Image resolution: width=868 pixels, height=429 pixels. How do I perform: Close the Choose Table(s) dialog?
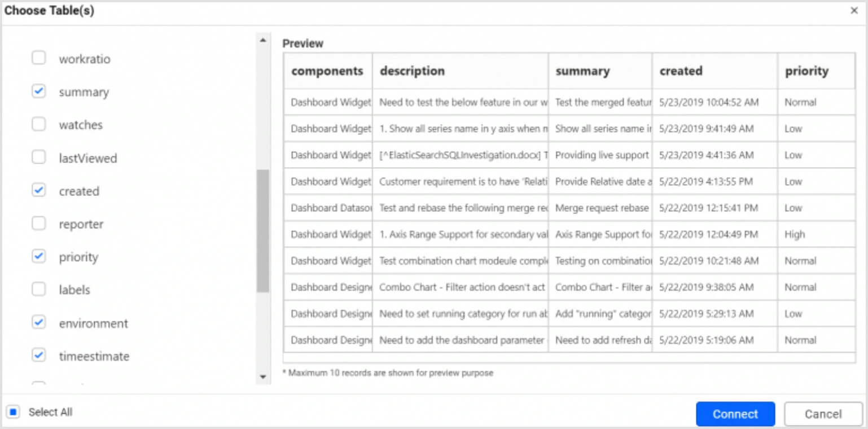[x=854, y=11]
